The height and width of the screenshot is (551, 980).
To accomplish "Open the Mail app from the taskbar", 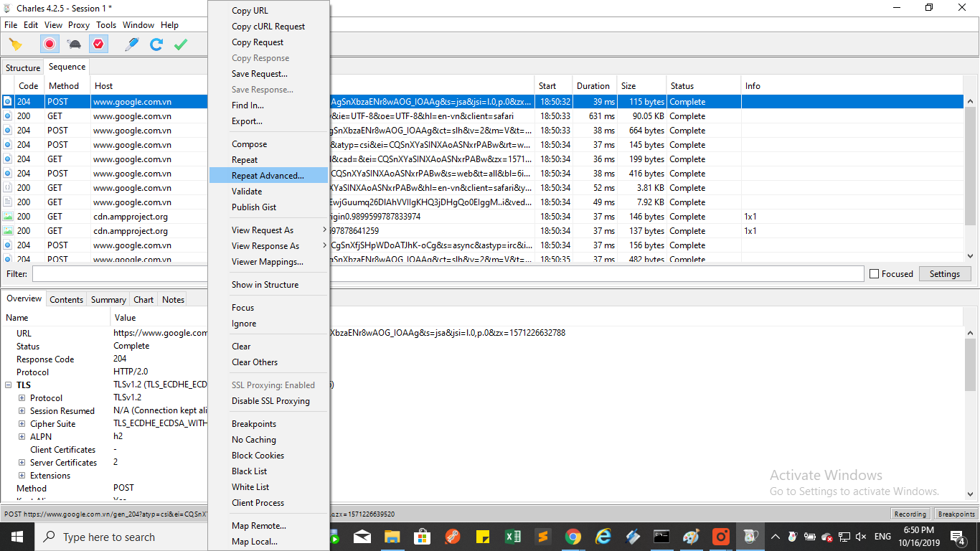I will point(362,537).
